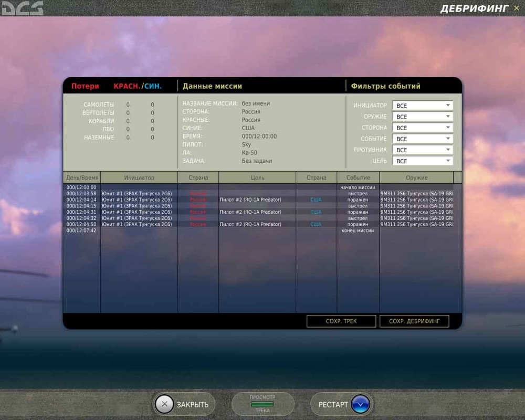
Task: Sort by Оружие column header
Action: click(x=416, y=177)
